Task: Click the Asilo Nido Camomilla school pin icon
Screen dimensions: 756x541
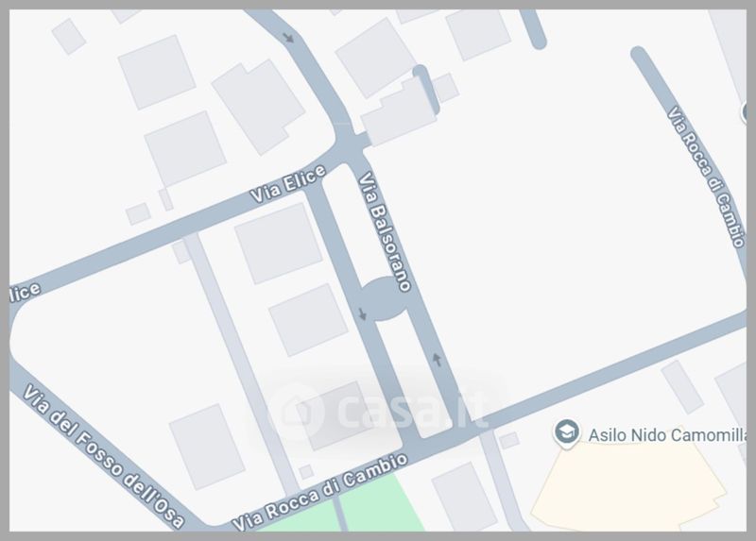Action: [566, 432]
